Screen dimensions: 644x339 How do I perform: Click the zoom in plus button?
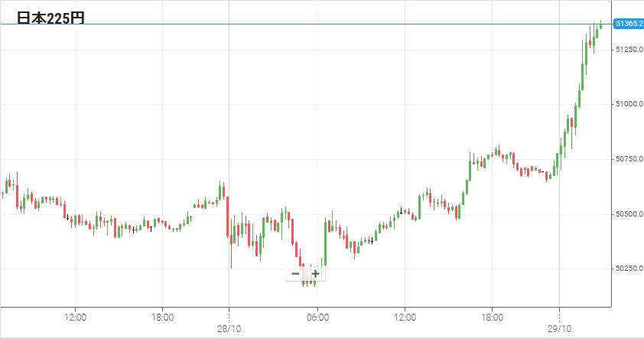pyautogui.click(x=315, y=273)
